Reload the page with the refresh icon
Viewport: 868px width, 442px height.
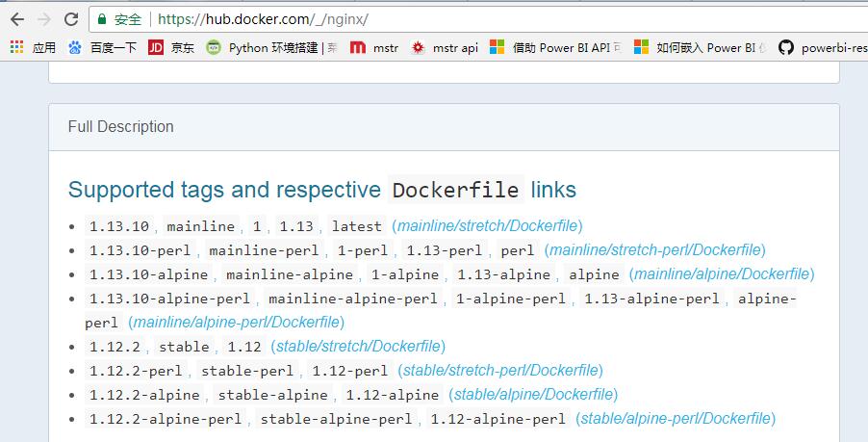tap(71, 19)
